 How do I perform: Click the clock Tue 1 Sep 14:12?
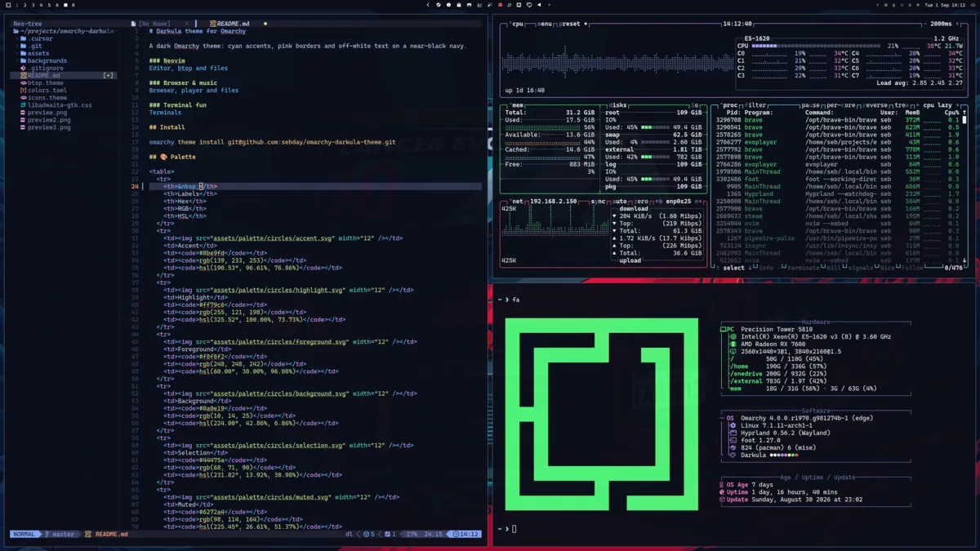click(943, 5)
